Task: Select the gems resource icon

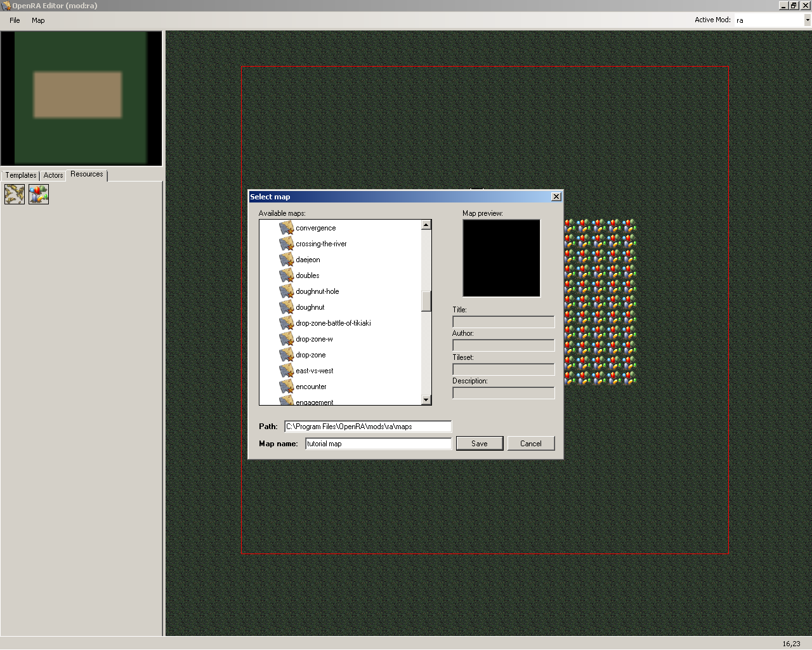Action: tap(39, 194)
